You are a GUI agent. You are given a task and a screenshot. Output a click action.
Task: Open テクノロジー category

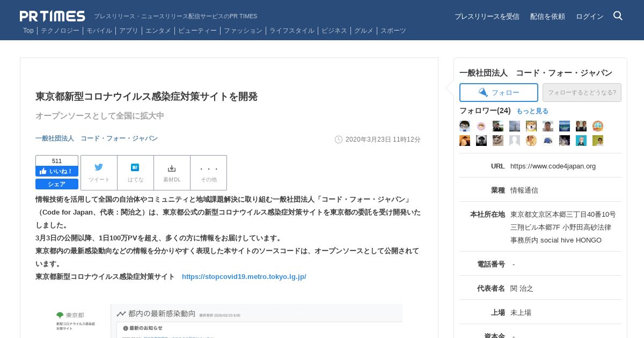click(60, 31)
